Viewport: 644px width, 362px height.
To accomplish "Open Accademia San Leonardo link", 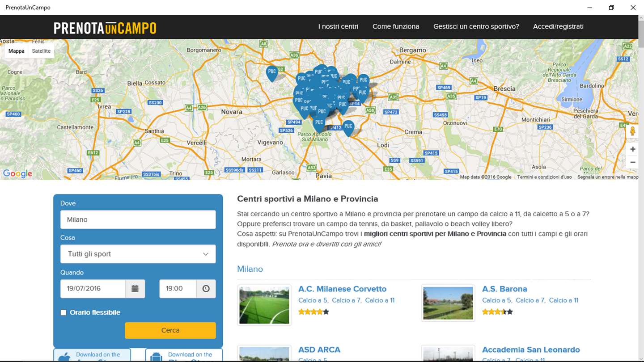I will [531, 349].
